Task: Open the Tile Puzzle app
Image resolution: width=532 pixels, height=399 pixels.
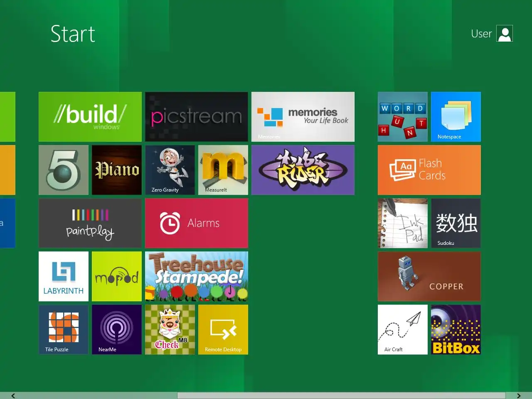Action: click(64, 330)
